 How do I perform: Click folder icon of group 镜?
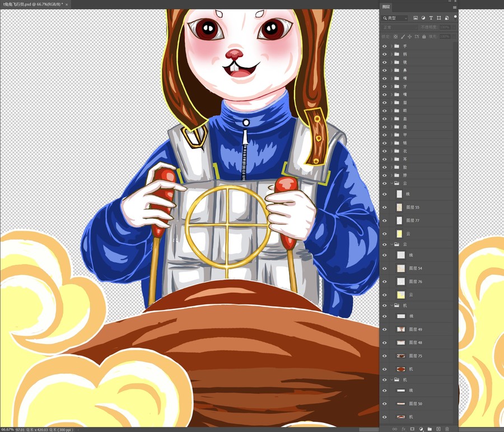[x=396, y=62]
